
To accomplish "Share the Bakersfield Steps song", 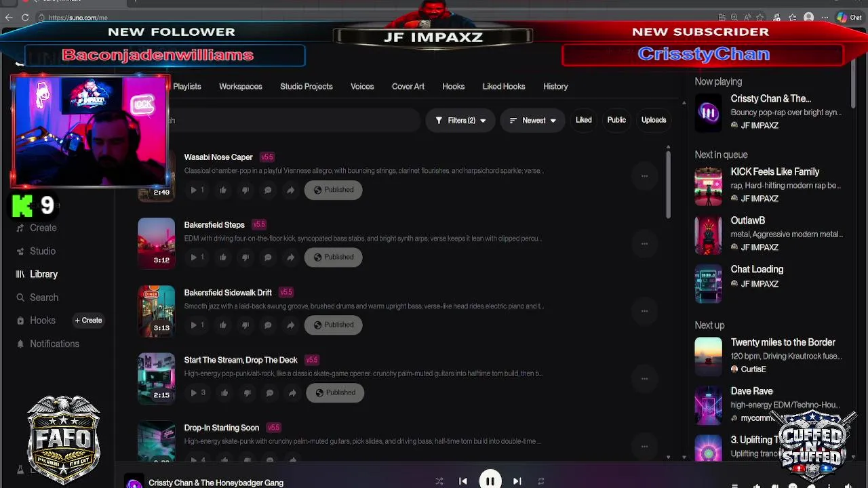I will pyautogui.click(x=290, y=257).
